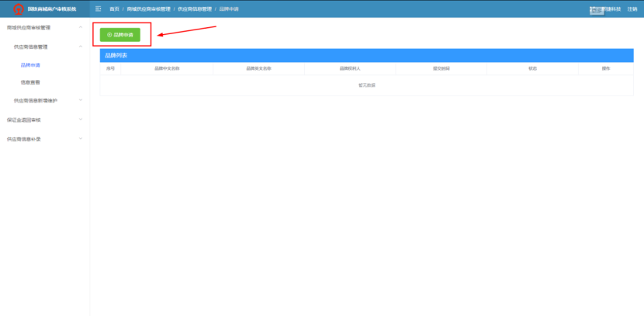This screenshot has height=316, width=644.
Task: Click 商城供应商审核管理 in the breadcrumb
Action: [149, 9]
